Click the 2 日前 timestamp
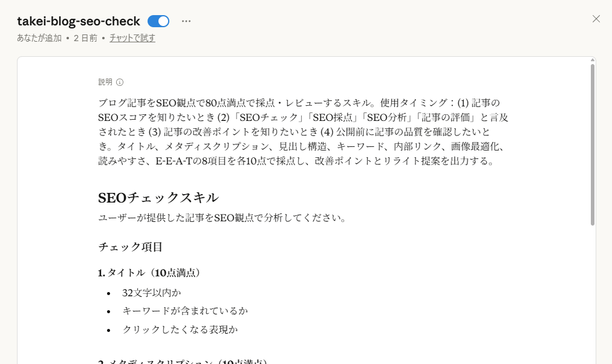 pos(85,38)
